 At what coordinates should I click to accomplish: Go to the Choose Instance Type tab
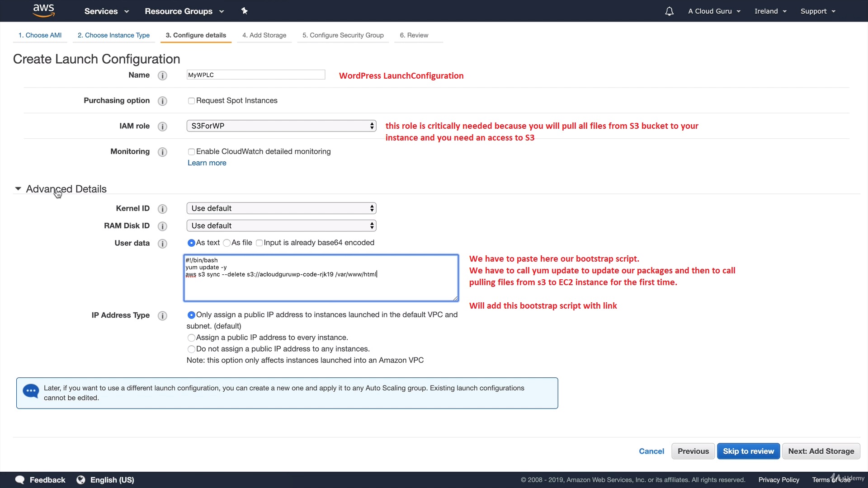click(113, 35)
